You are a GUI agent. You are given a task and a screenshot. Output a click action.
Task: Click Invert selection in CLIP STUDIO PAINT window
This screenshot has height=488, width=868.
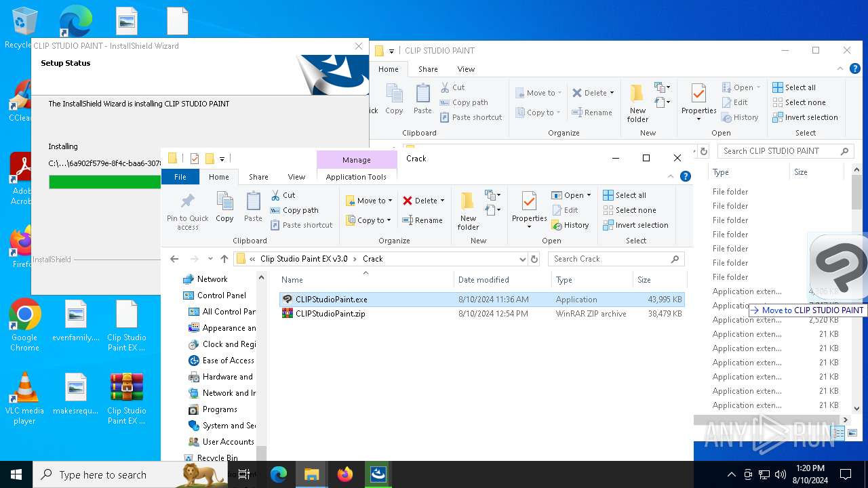coord(805,117)
